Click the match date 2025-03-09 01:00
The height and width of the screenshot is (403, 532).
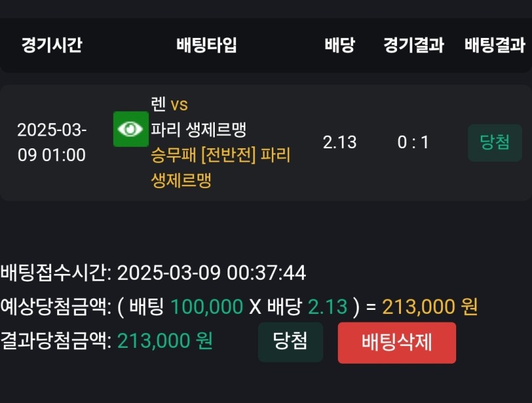click(x=52, y=142)
